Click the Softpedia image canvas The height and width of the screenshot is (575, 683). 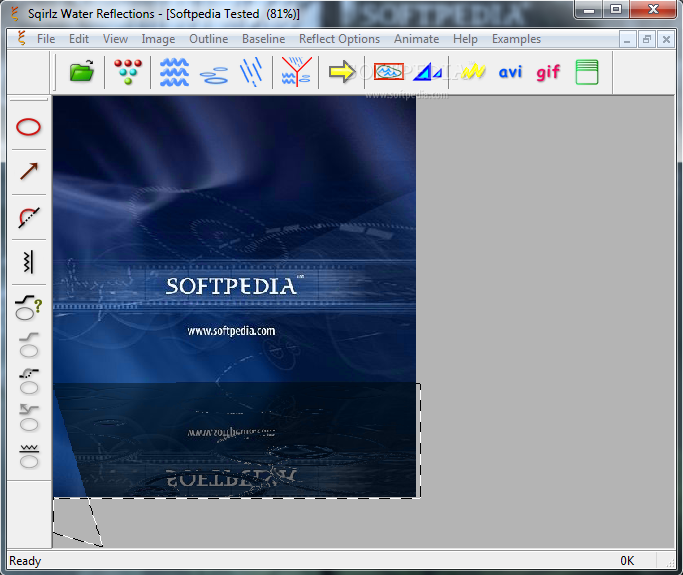(x=234, y=296)
